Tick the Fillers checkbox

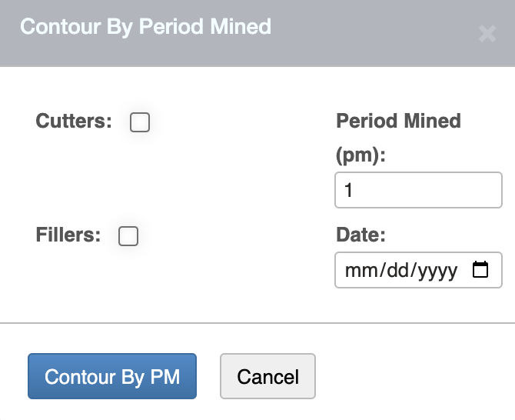click(x=128, y=236)
